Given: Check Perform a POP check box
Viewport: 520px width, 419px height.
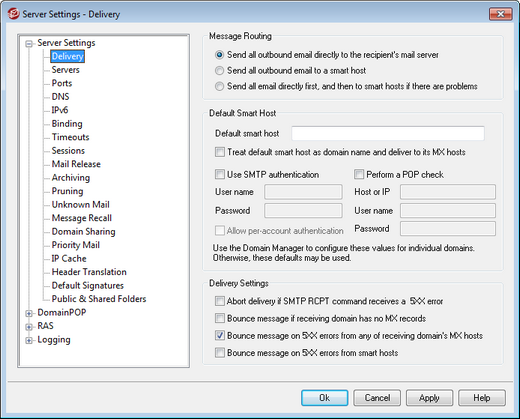Looking at the screenshot, I should pos(359,174).
